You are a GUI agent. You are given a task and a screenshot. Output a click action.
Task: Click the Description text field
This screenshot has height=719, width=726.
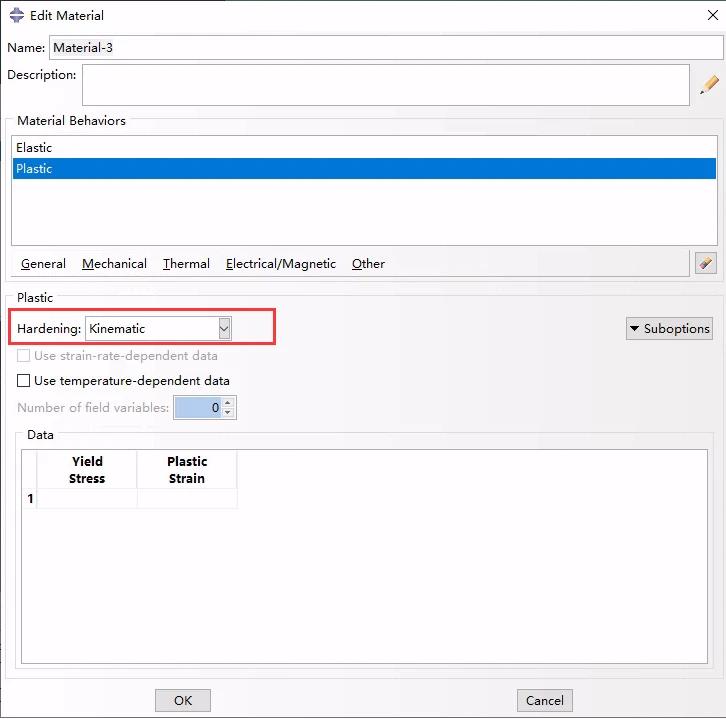[386, 85]
